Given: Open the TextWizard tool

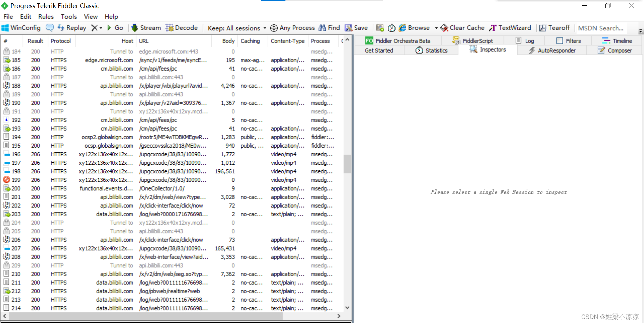Looking at the screenshot, I should [510, 28].
